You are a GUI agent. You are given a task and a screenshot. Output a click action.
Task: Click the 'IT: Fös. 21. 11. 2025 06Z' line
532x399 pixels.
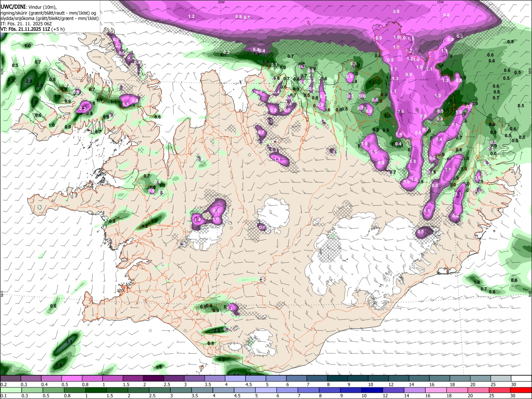tap(26, 24)
